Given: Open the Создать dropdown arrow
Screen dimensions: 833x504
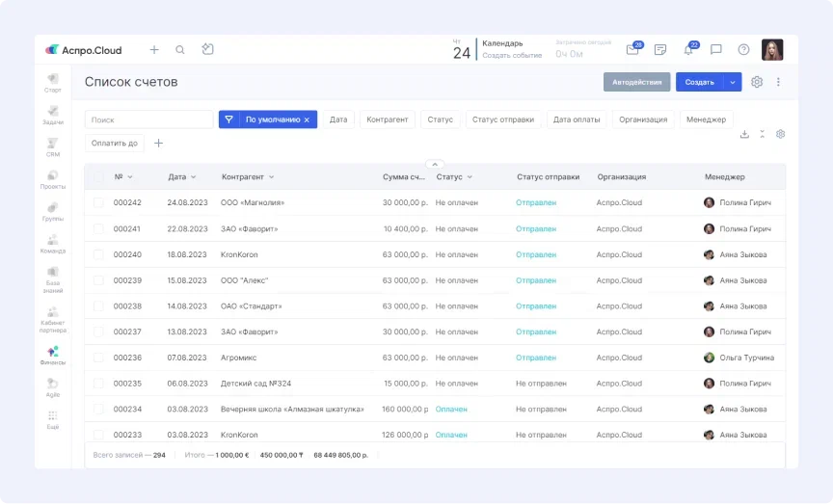Looking at the screenshot, I should click(733, 82).
